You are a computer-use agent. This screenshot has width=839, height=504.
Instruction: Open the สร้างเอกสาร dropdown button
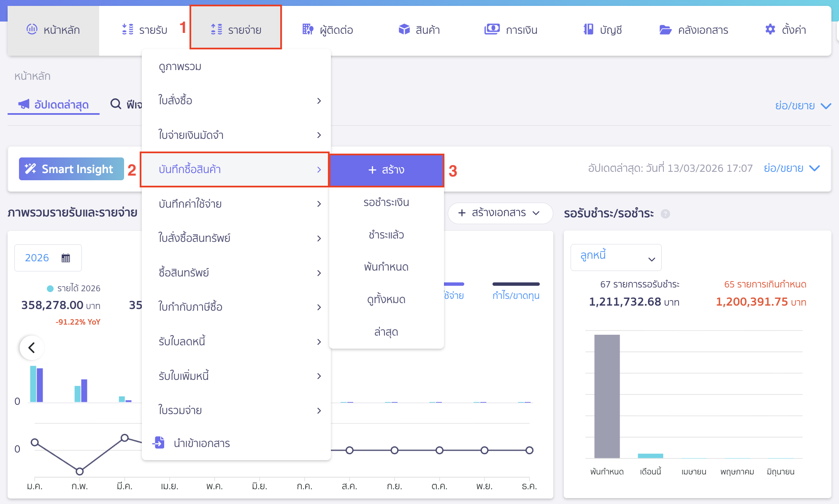(500, 213)
